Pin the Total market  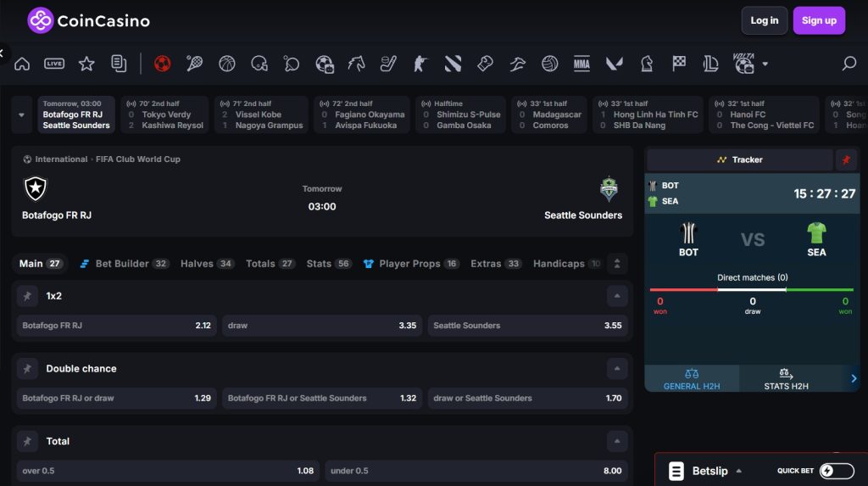(x=27, y=441)
